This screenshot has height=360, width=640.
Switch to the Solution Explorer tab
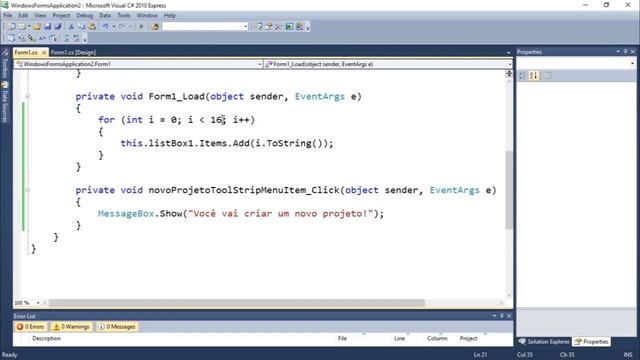(x=544, y=342)
